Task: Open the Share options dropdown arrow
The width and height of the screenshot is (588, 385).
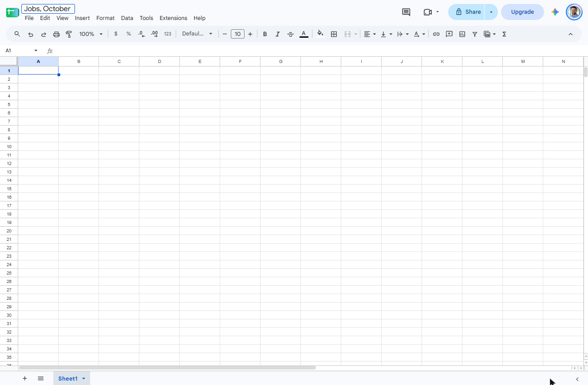Action: pyautogui.click(x=491, y=12)
